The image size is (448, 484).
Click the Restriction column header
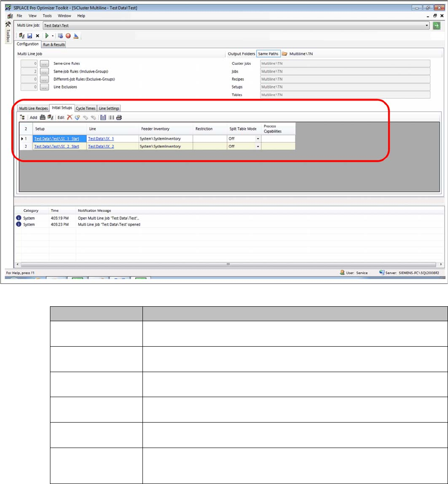[210, 129]
